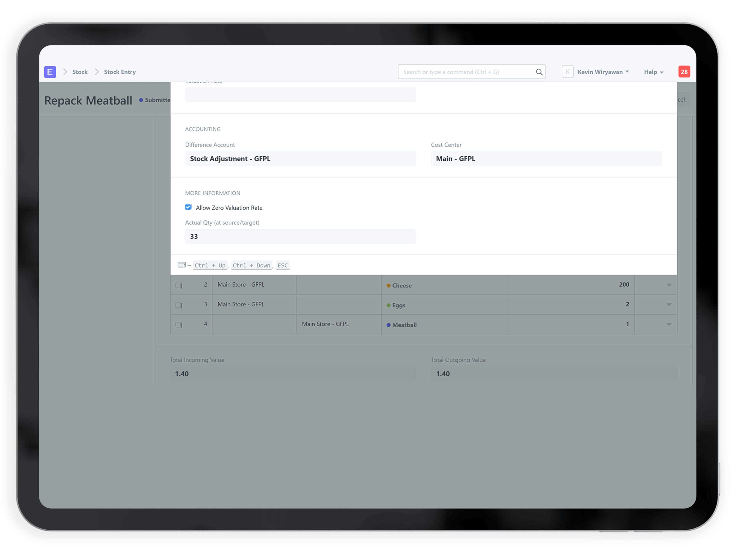Image resolution: width=746 pixels, height=560 pixels.
Task: Select the checkbox for row 4 Meatball
Action: (178, 325)
